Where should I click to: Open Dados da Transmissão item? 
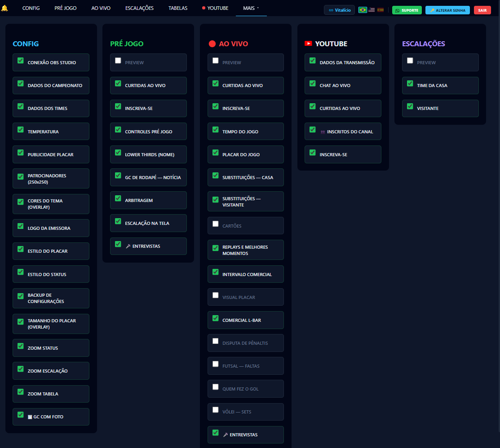point(343,62)
